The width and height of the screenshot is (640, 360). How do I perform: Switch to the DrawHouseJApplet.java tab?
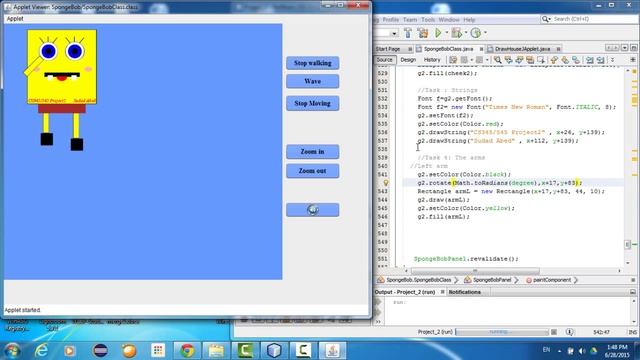(522, 49)
